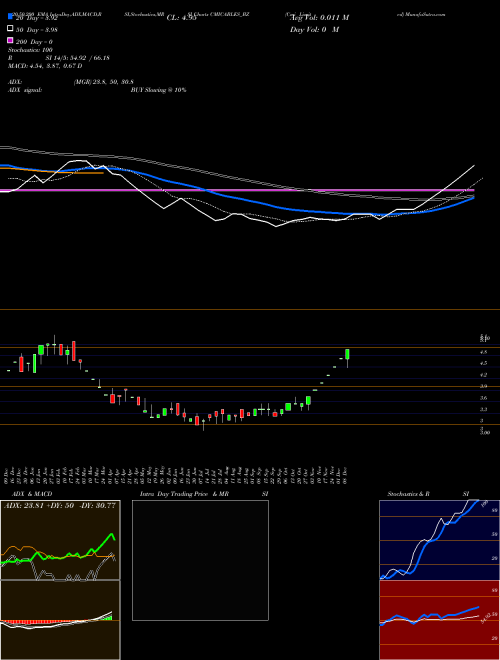Select the 'Day Vol: 0 M' label

[314, 30]
